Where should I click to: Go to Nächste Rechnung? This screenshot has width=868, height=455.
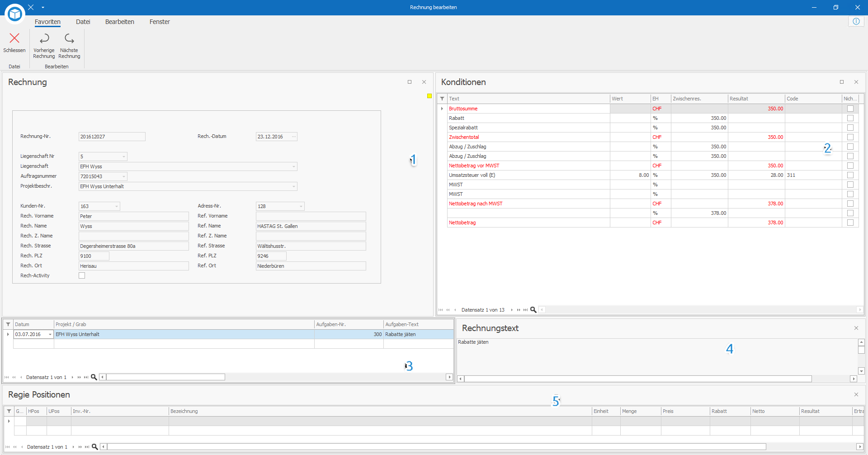(x=69, y=45)
